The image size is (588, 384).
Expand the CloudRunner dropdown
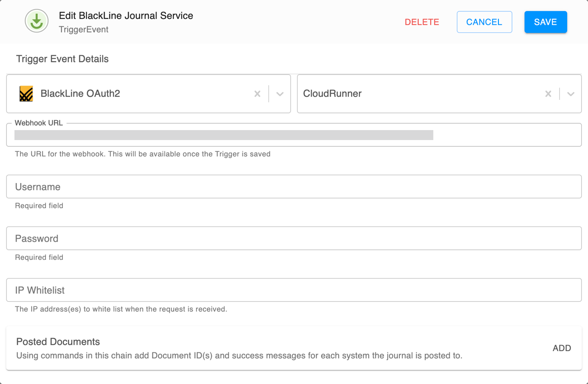click(x=571, y=94)
